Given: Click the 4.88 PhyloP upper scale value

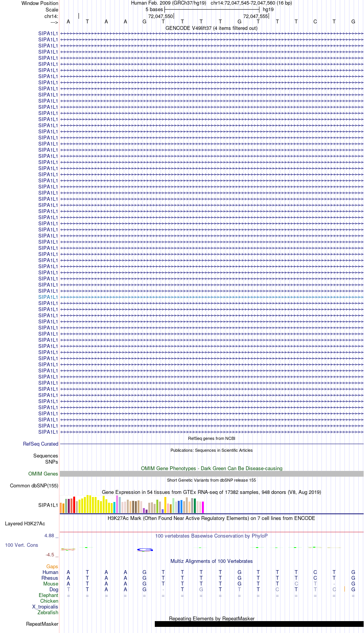Looking at the screenshot, I should pos(51,535).
